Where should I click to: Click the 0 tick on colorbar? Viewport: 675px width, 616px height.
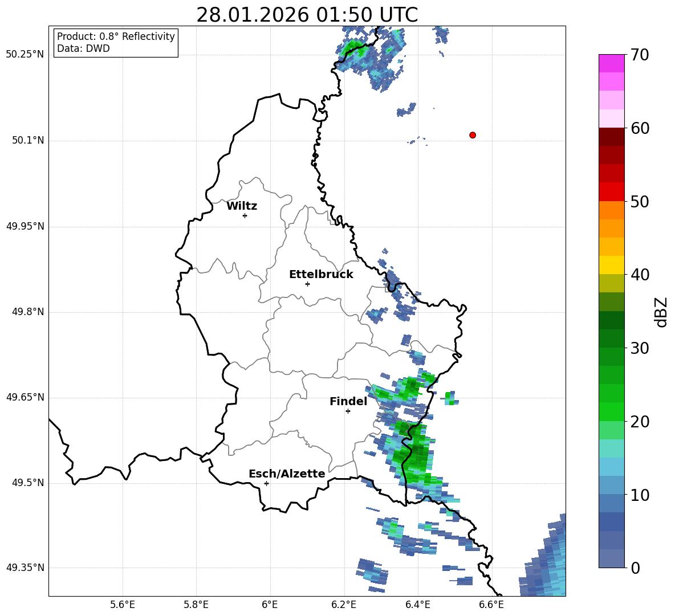[635, 568]
